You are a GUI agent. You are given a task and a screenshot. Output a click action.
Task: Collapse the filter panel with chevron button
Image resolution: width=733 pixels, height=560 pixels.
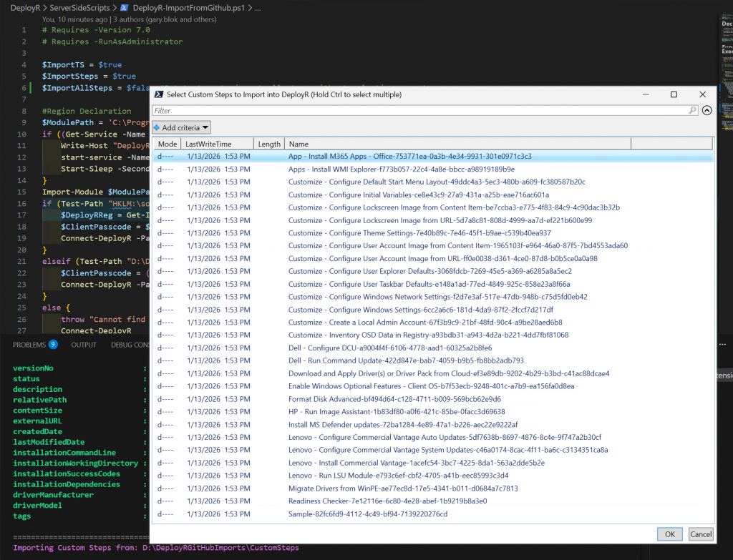coord(707,111)
